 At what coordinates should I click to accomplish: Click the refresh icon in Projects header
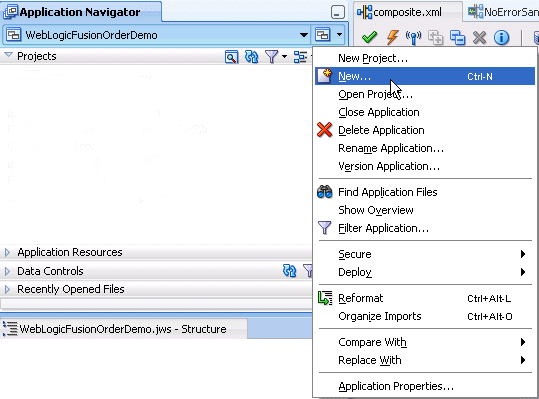[251, 57]
